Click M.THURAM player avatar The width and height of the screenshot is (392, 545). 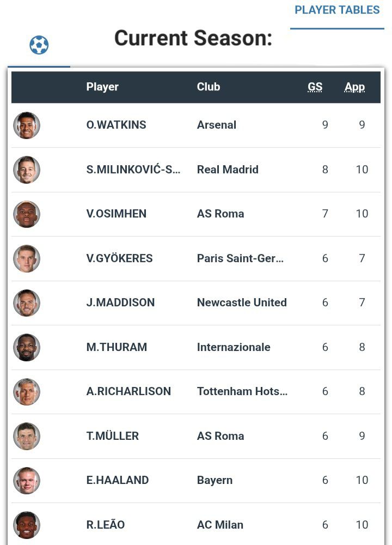27,347
